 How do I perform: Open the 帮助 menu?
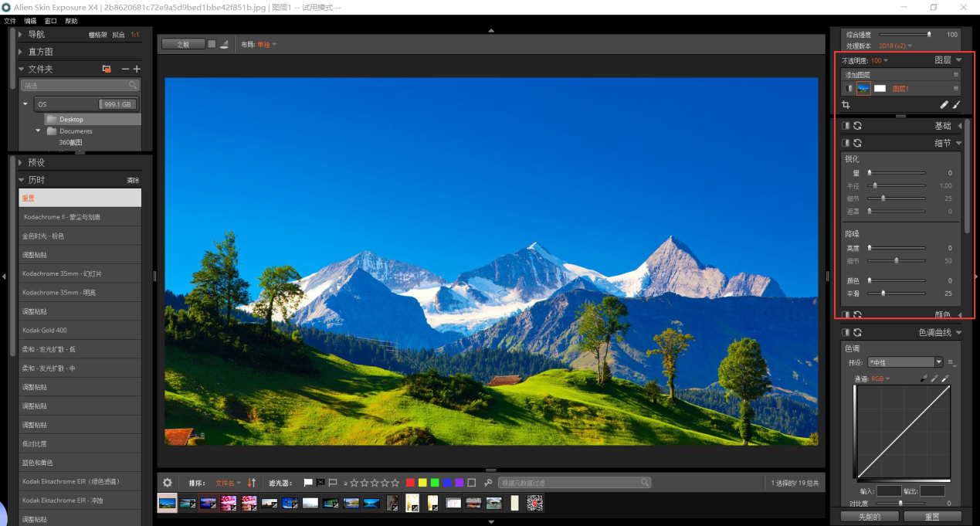(71, 21)
